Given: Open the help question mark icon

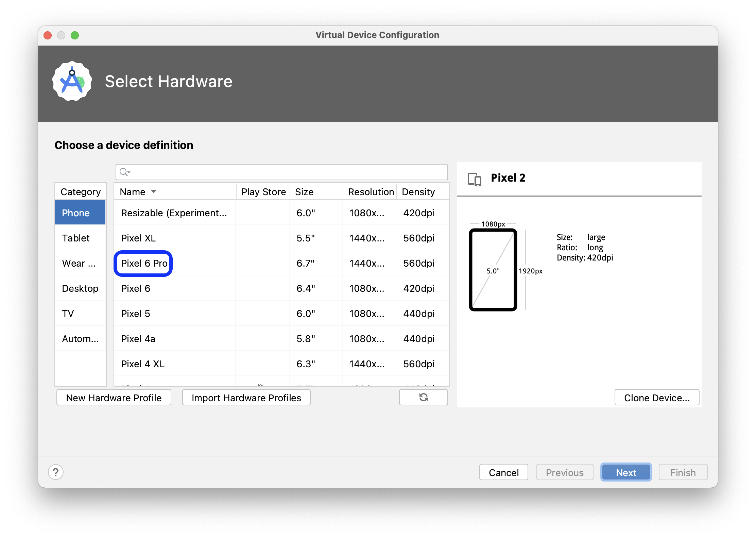Looking at the screenshot, I should tap(56, 472).
